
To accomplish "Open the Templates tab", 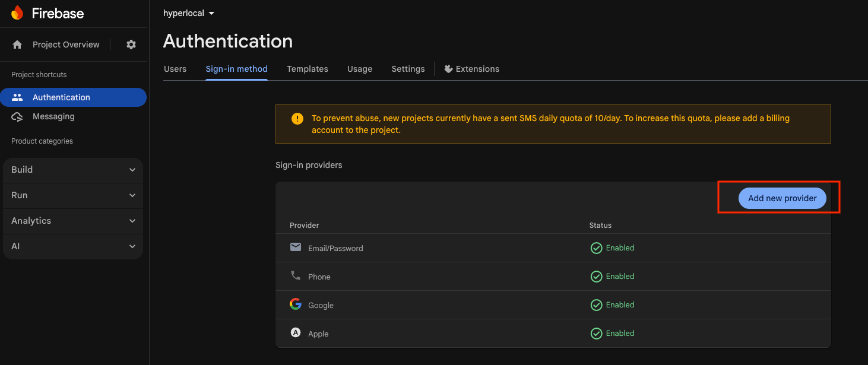I will 308,69.
